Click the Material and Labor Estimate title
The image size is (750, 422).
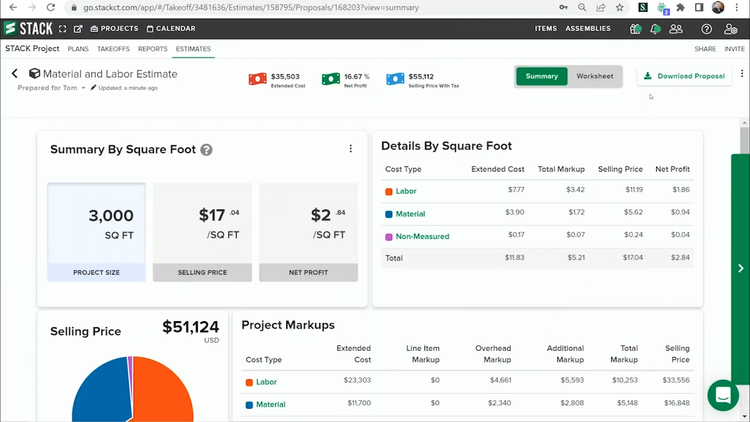point(110,74)
